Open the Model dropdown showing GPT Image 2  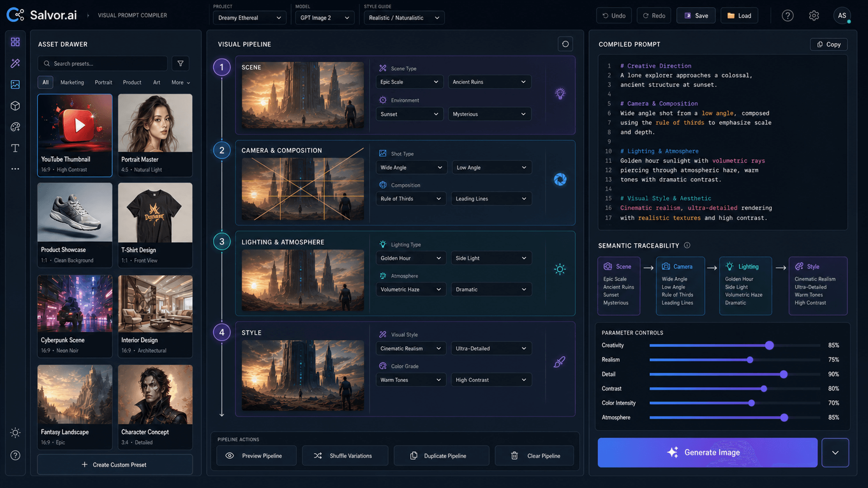pyautogui.click(x=325, y=18)
